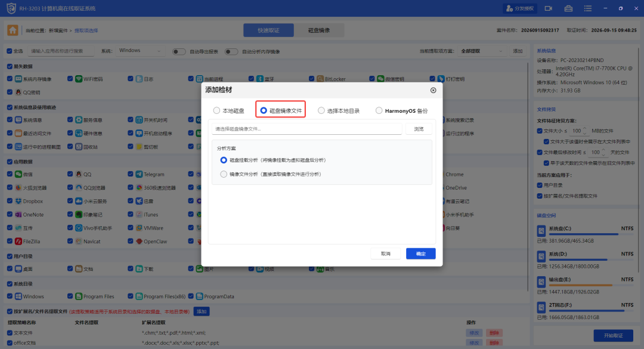Close the 添加检材 dialog with X icon
Image resolution: width=644 pixels, height=349 pixels.
coord(434,90)
